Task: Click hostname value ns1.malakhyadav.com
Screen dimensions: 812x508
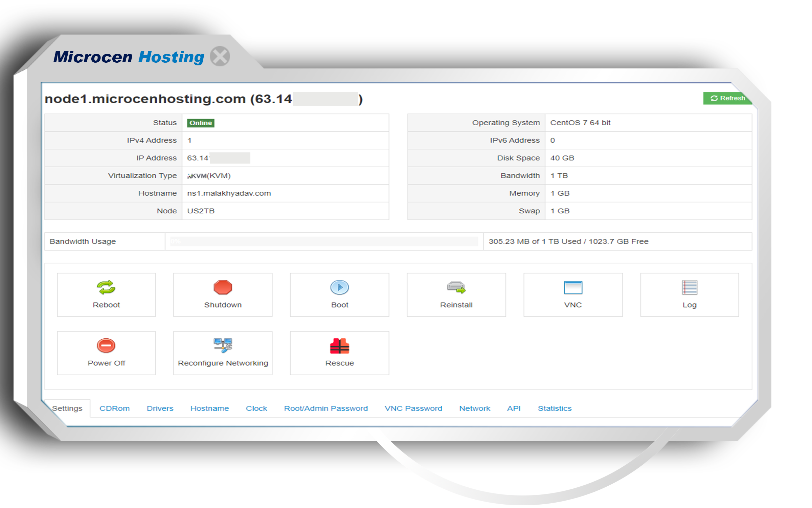Action: point(229,193)
